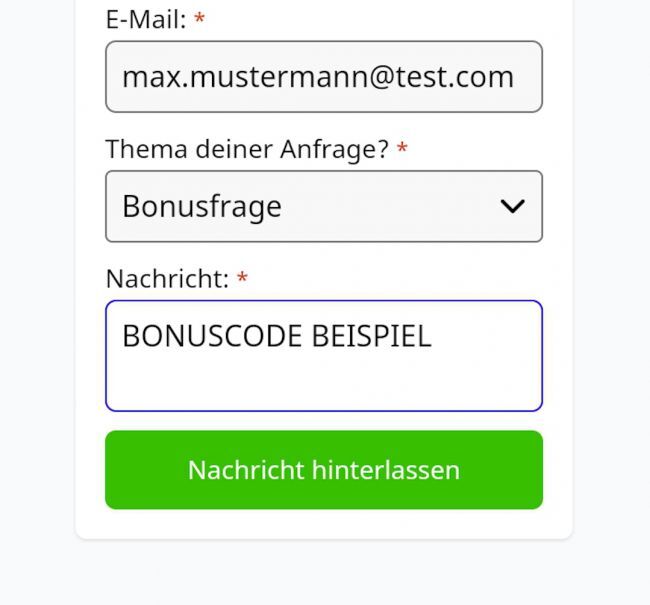
Task: Place cursor on the word BEISPIEL
Action: tap(371, 336)
